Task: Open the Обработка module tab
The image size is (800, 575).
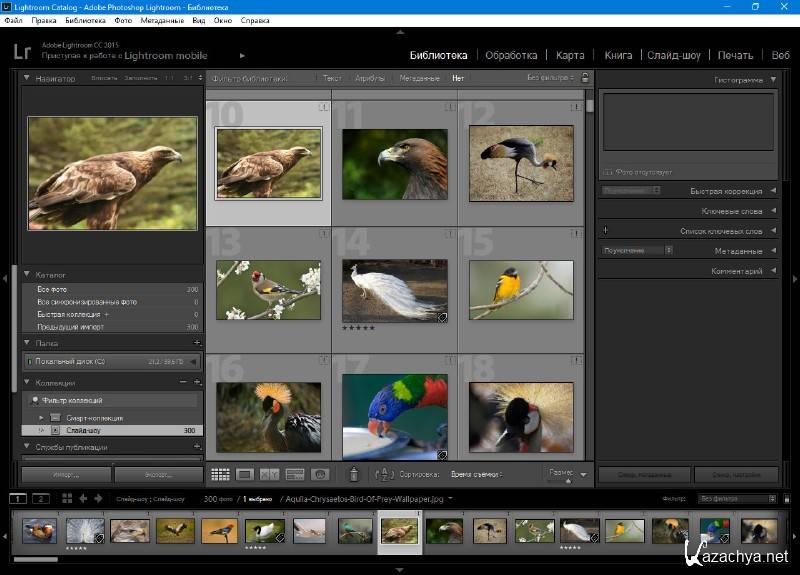Action: [511, 55]
